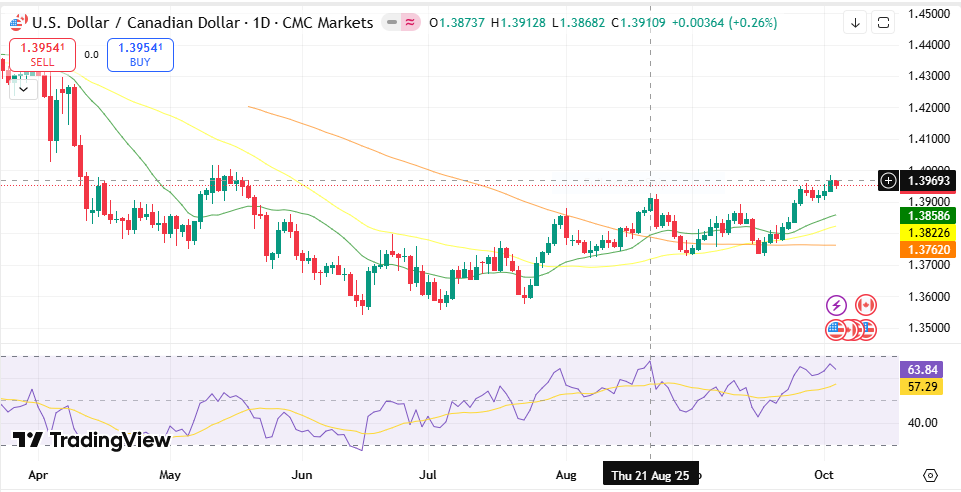Open the Canadian flag event icon

tap(865, 305)
